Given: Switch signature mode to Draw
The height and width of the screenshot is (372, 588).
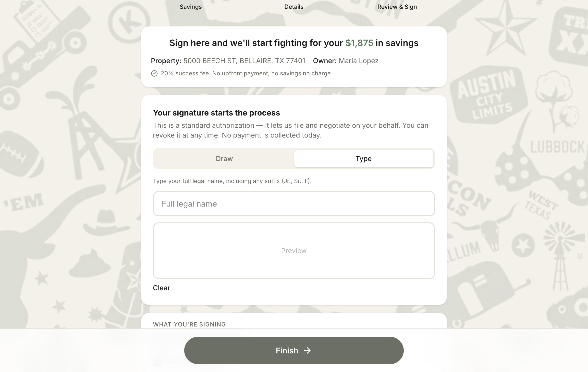Looking at the screenshot, I should pos(224,159).
